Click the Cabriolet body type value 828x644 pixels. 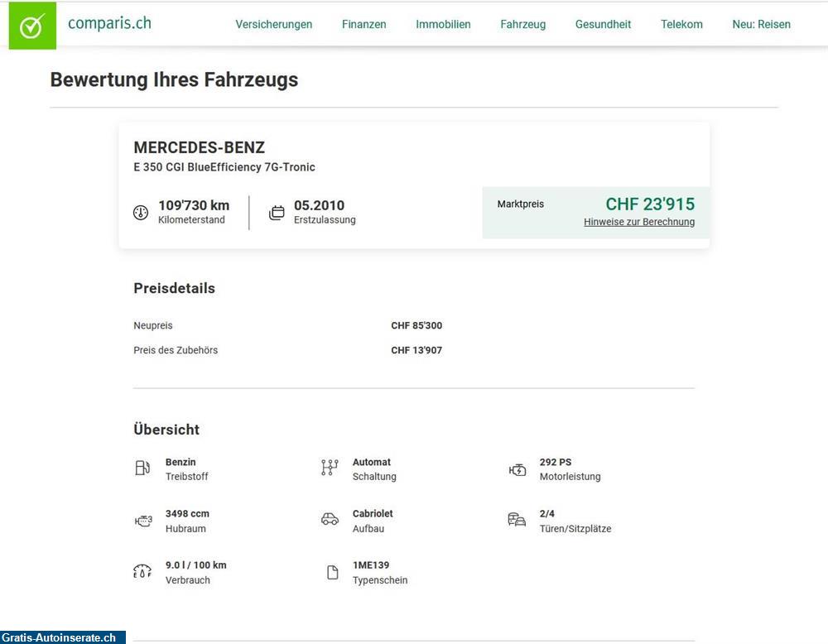point(373,514)
